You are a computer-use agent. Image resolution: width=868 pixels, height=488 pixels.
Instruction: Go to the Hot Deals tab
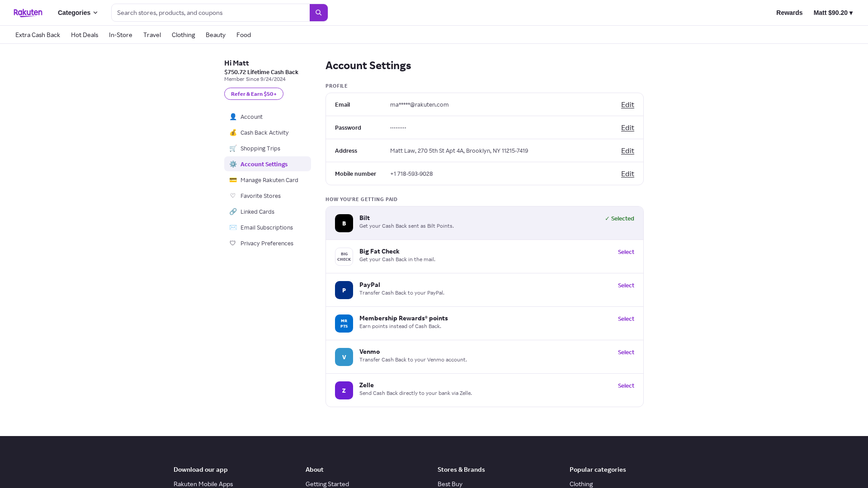coord(85,35)
